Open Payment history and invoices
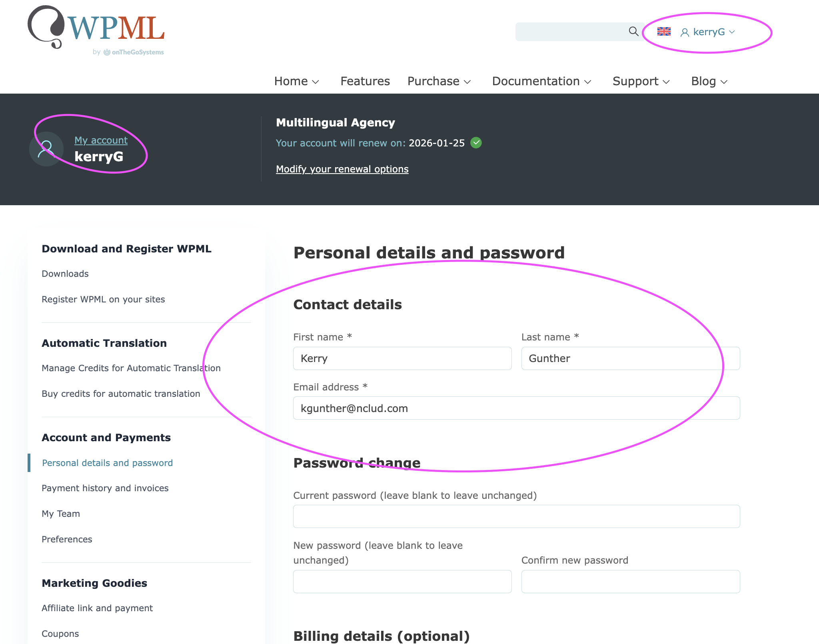819x644 pixels. (x=105, y=488)
